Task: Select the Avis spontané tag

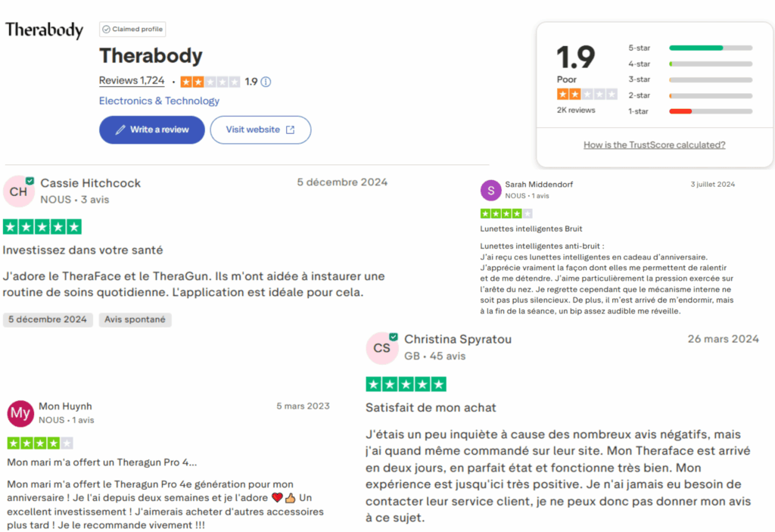Action: pos(135,320)
